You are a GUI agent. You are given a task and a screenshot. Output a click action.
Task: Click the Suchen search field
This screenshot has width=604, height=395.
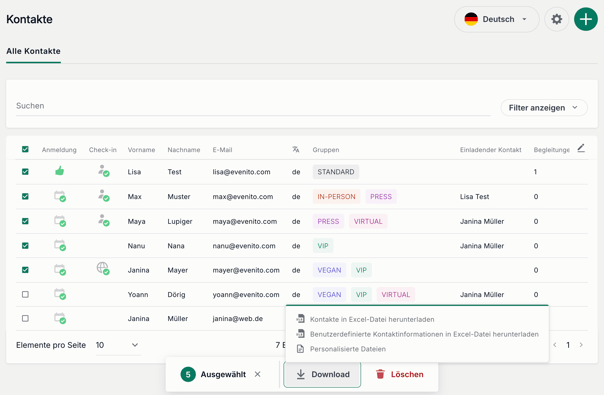(253, 106)
